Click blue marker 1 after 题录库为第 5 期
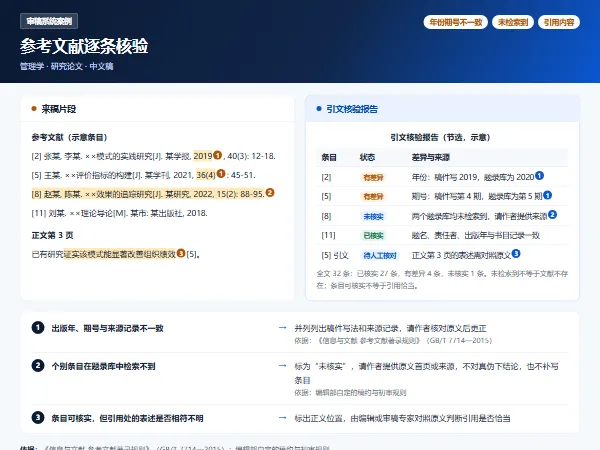 pos(548,195)
